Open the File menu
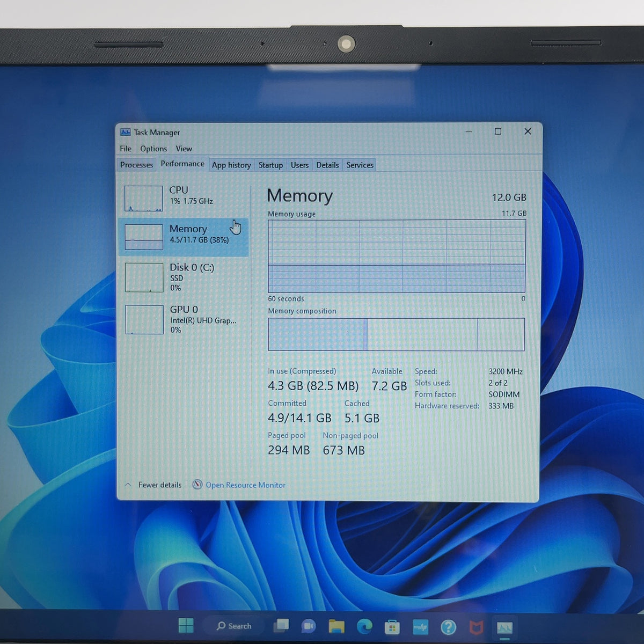 tap(126, 149)
